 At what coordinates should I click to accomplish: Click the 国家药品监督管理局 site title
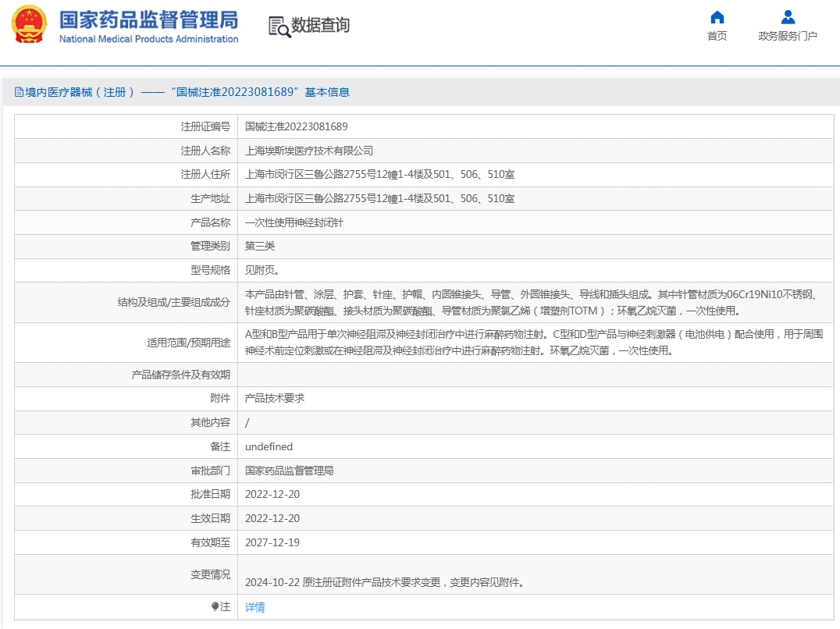tap(148, 20)
